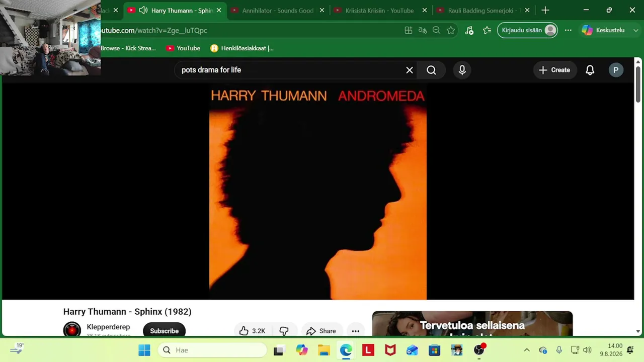
Task: Mute the Harry Thumann tab audio
Action: pyautogui.click(x=143, y=10)
